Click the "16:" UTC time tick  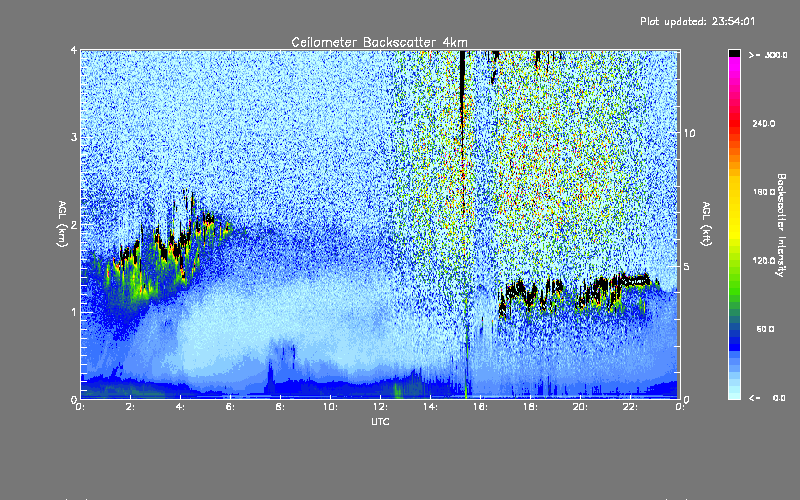click(480, 407)
